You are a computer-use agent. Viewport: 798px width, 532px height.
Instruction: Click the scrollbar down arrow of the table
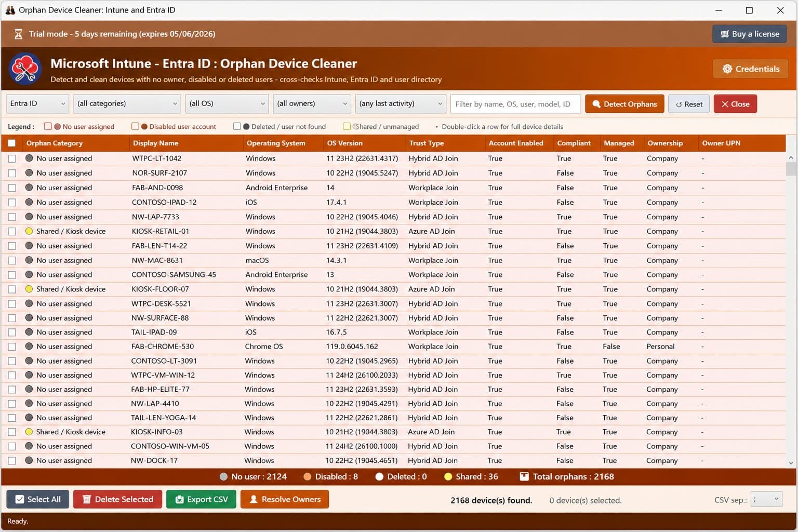(791, 462)
